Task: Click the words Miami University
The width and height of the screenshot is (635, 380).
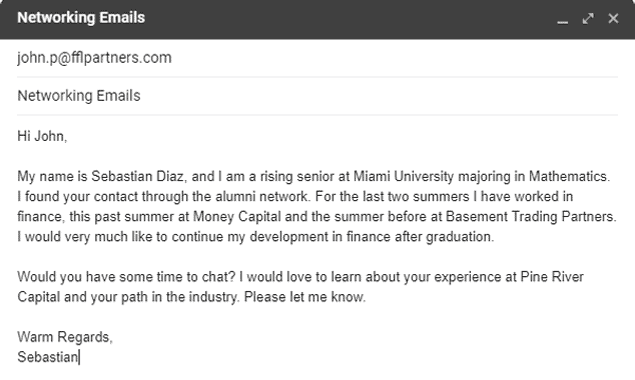Action: click(x=403, y=177)
